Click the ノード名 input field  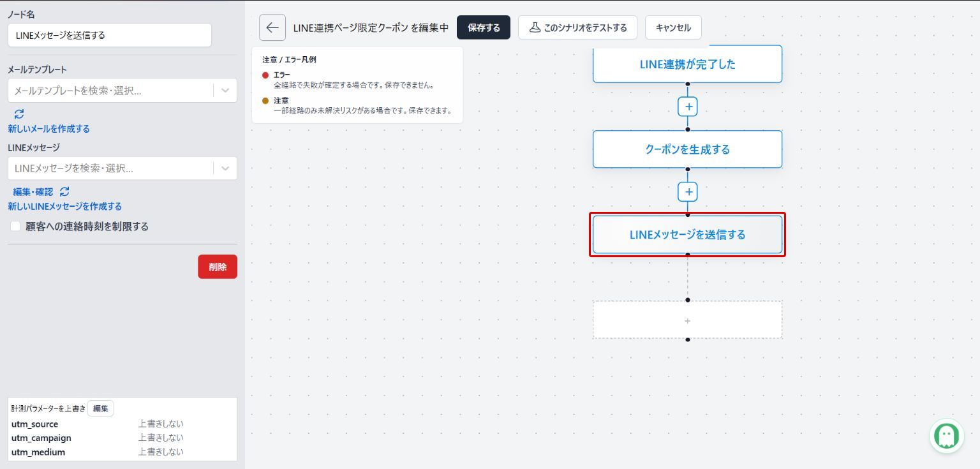[110, 35]
